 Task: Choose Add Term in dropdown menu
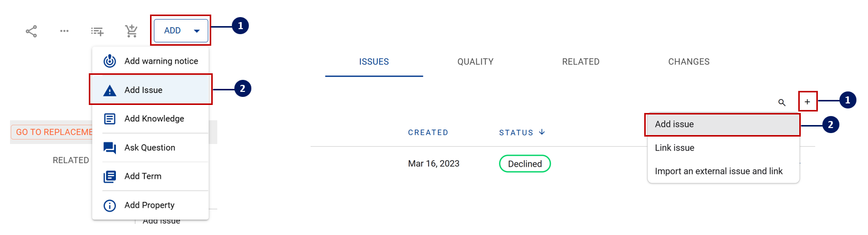tap(143, 176)
